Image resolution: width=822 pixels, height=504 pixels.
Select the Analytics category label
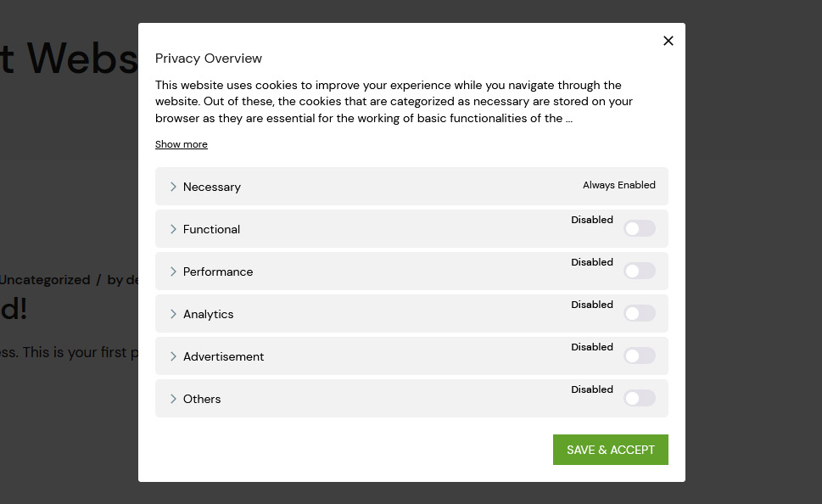[x=208, y=314]
